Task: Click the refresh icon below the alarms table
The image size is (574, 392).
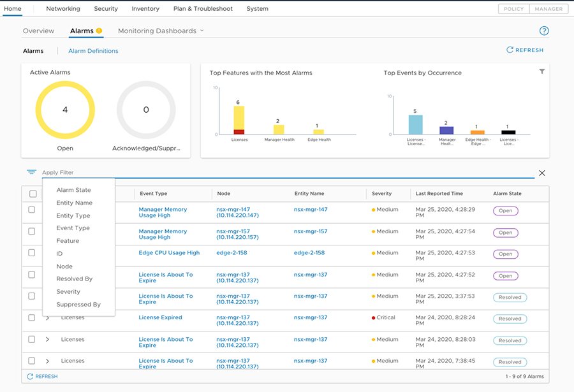Action: coord(31,376)
